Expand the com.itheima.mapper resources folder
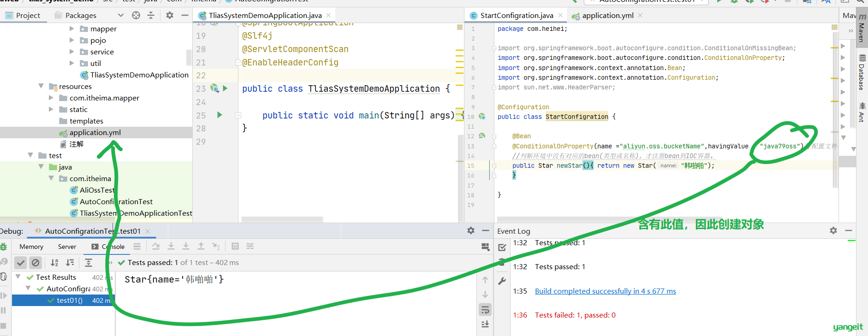This screenshot has width=868, height=336. [51, 98]
